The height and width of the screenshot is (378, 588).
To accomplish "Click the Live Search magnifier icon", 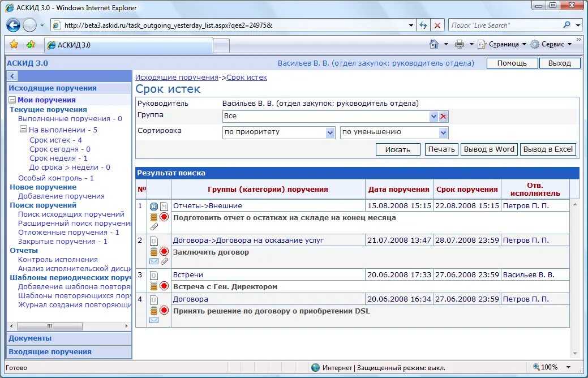I will pos(566,25).
